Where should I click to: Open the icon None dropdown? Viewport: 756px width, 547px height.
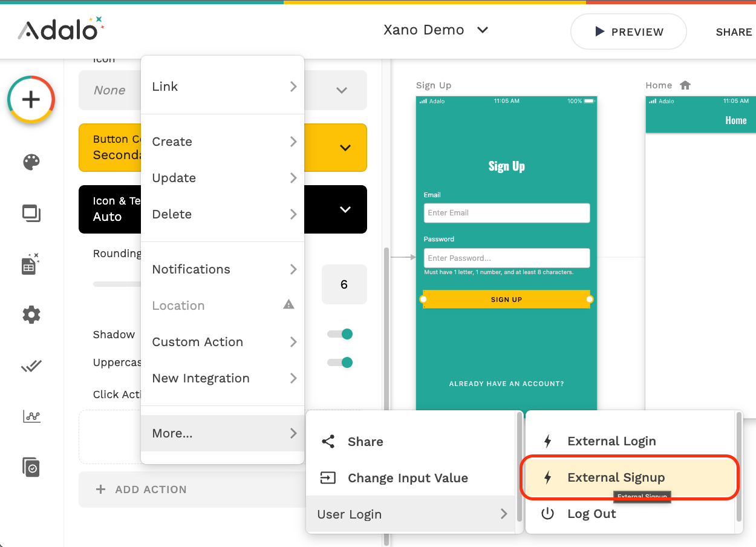point(341,90)
